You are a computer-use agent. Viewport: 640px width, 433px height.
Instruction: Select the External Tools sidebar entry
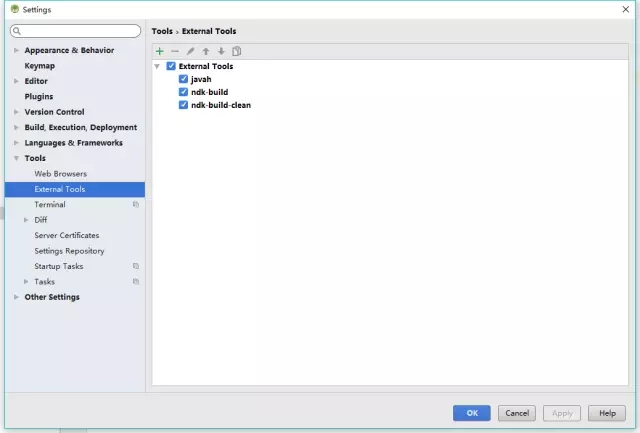pyautogui.click(x=75, y=189)
